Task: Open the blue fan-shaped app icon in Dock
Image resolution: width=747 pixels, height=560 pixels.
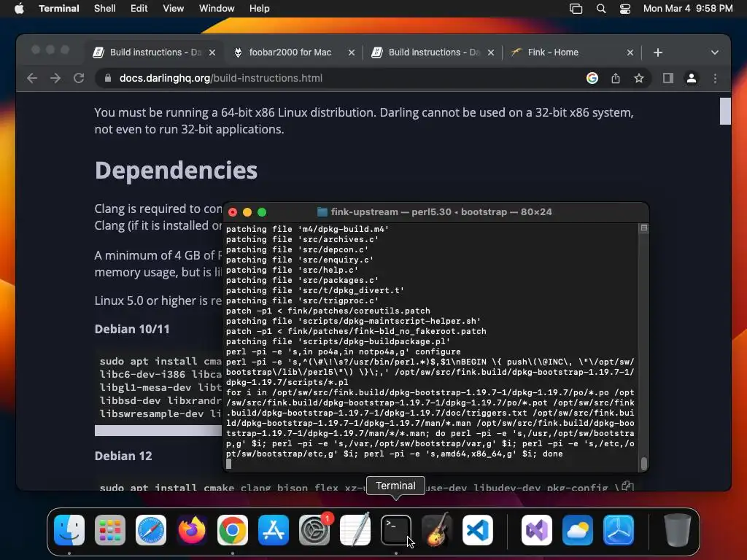Action: click(x=619, y=530)
